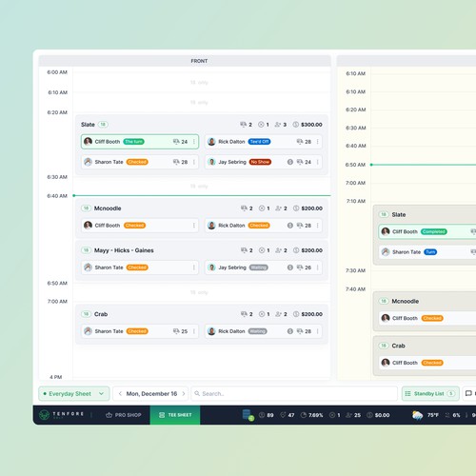Click the Mcnoodle group header
This screenshot has width=476, height=476.
[202, 208]
